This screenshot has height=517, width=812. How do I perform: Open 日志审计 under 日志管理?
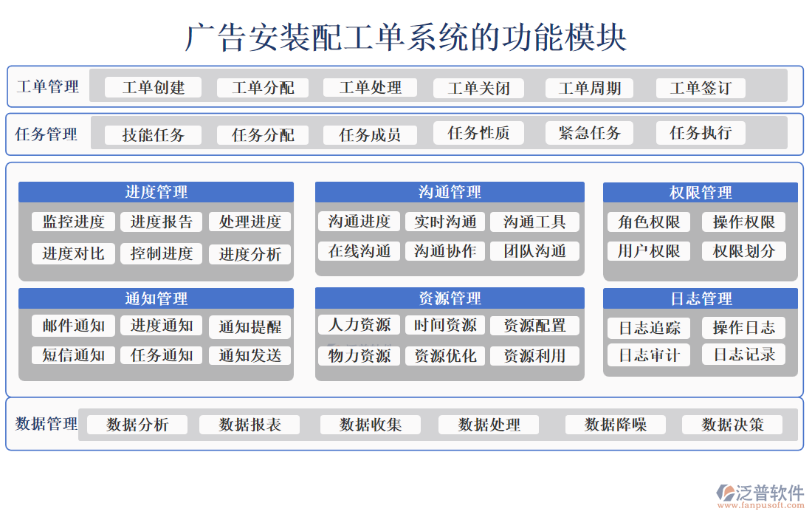pyautogui.click(x=647, y=355)
